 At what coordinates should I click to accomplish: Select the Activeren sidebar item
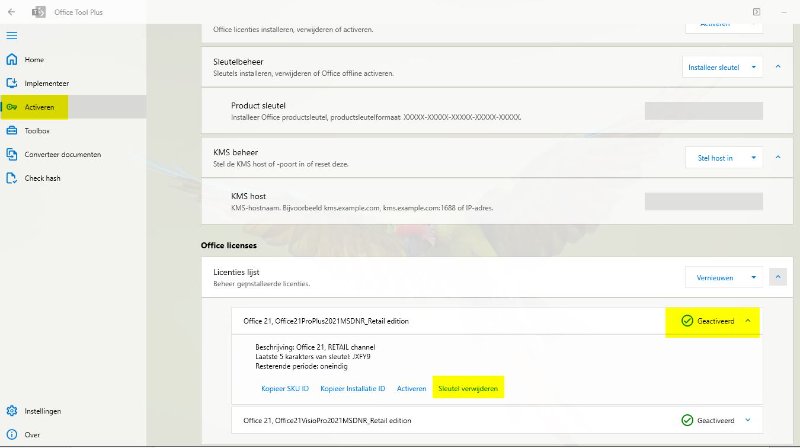point(73,107)
